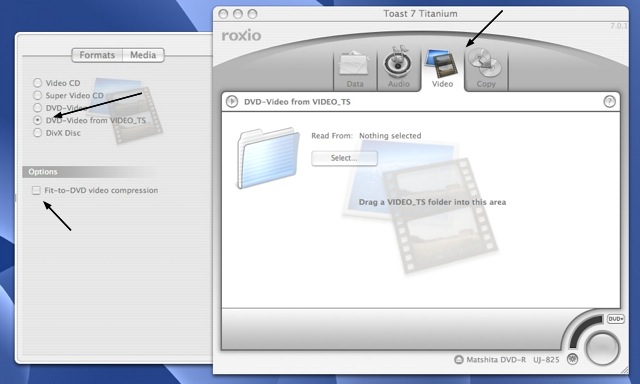The height and width of the screenshot is (384, 640).
Task: Enable Fit-to-DVD video compression checkbox
Action: coord(36,190)
